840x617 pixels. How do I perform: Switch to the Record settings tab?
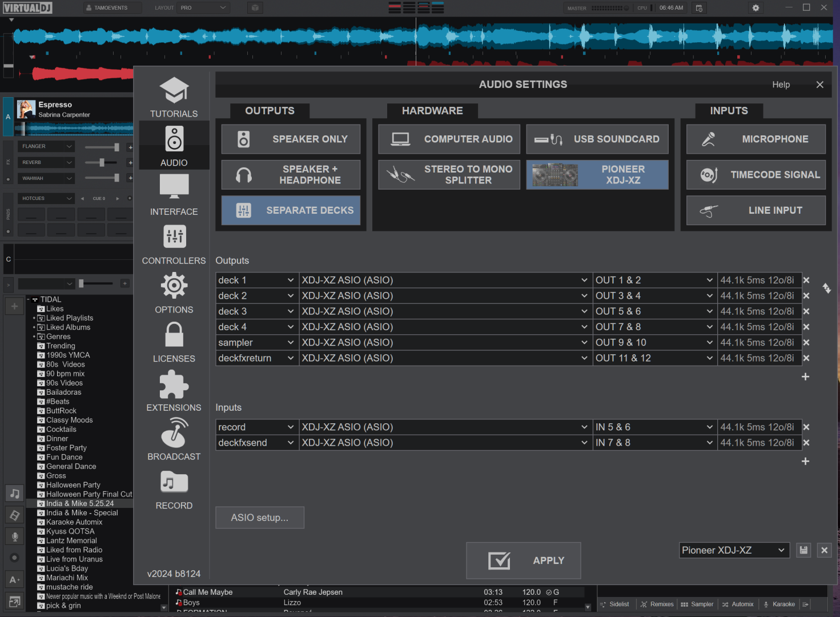174,490
